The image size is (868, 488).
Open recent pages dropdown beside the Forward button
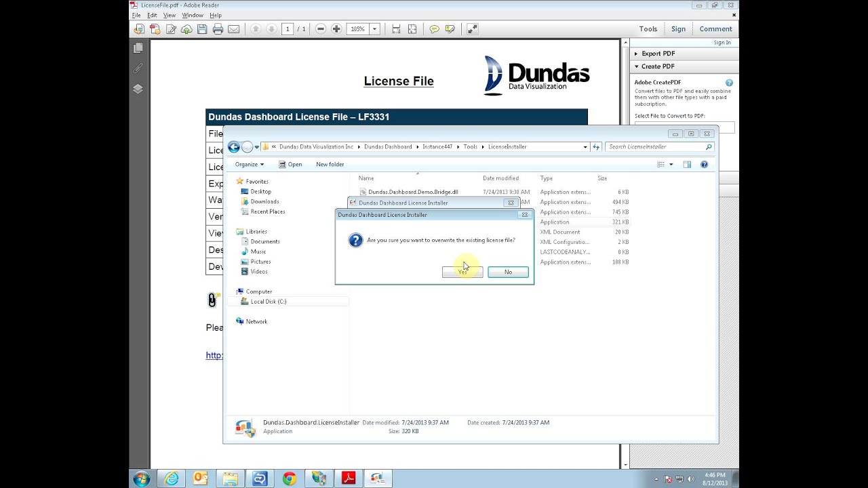(257, 147)
